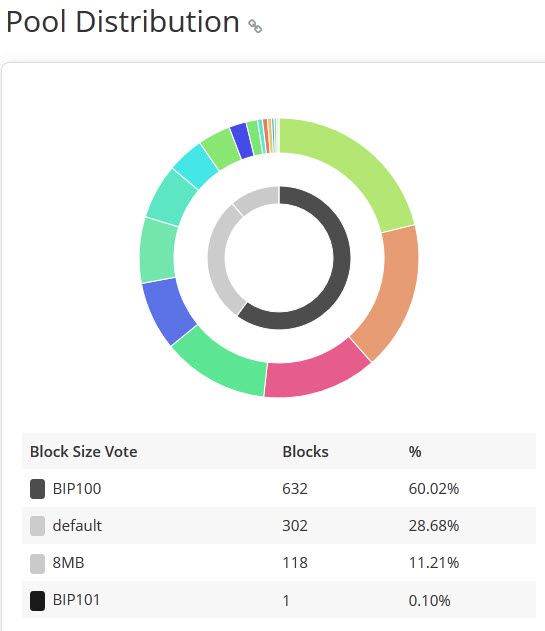Select the periwinkle blue outer ring segment
The height and width of the screenshot is (631, 545).
tap(167, 310)
